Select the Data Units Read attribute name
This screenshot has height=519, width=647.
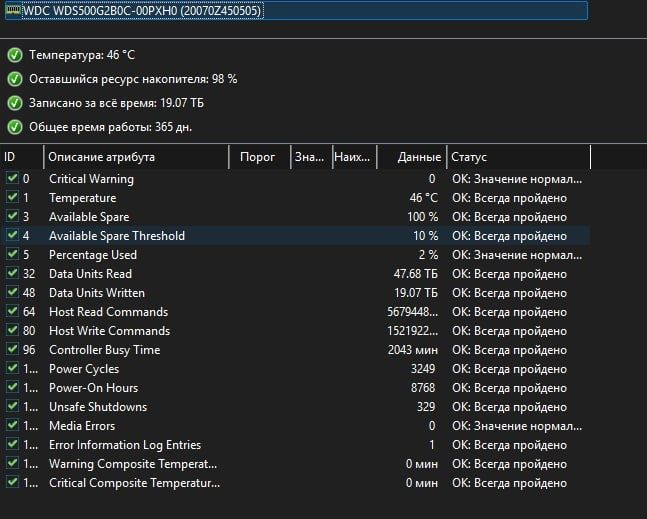pos(90,274)
